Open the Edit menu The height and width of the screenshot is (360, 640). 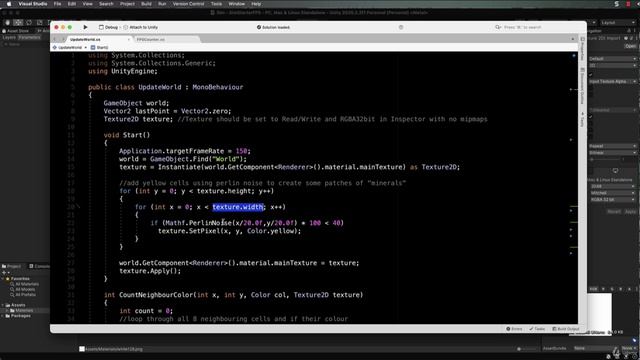[72, 4]
